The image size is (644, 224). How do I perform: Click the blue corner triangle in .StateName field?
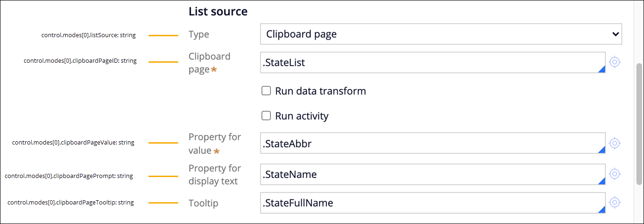pyautogui.click(x=601, y=182)
